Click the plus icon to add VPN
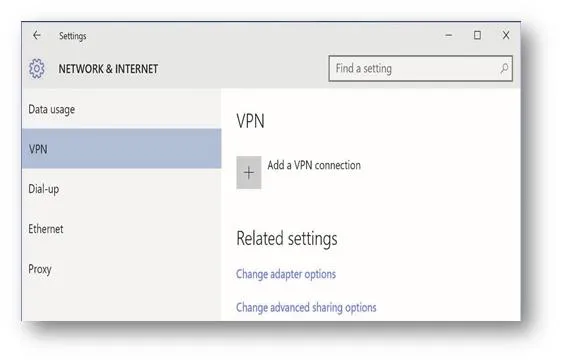563x363 pixels. [248, 173]
